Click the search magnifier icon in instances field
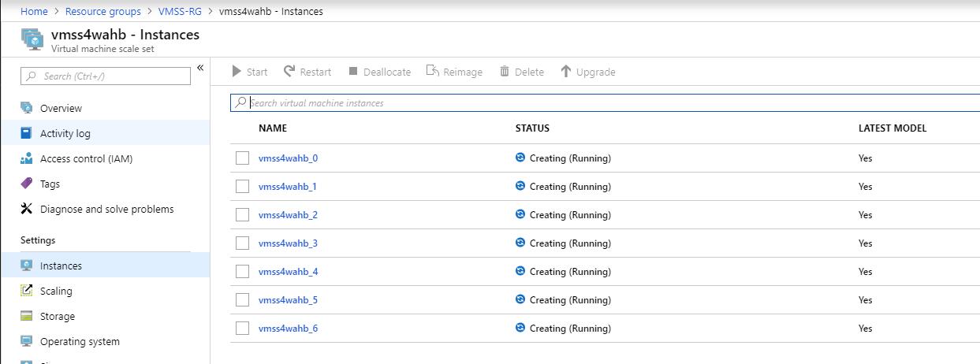The width and height of the screenshot is (980, 364). click(240, 102)
